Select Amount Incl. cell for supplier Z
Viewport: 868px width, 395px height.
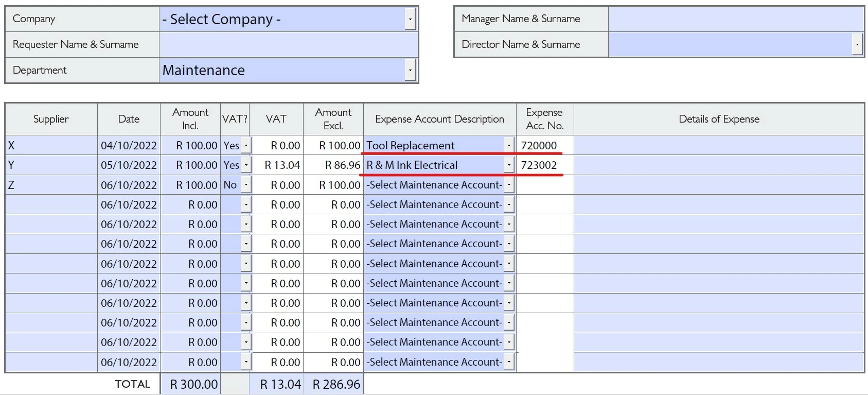point(190,185)
